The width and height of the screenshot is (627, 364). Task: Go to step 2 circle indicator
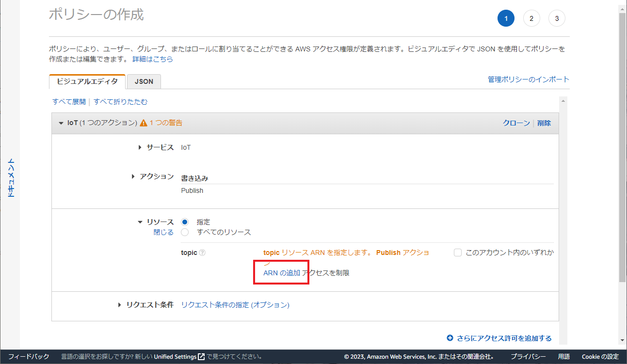pos(531,18)
